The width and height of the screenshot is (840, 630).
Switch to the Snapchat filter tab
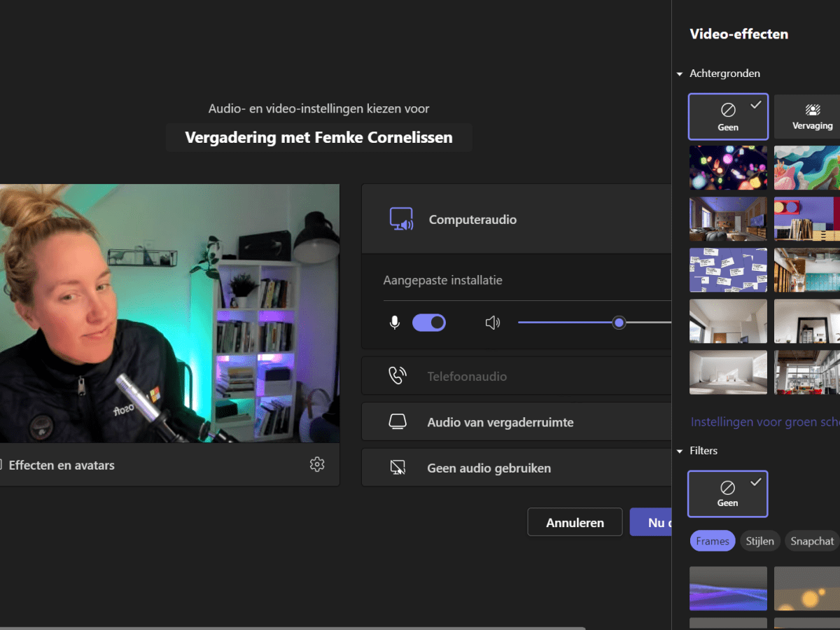pyautogui.click(x=812, y=541)
